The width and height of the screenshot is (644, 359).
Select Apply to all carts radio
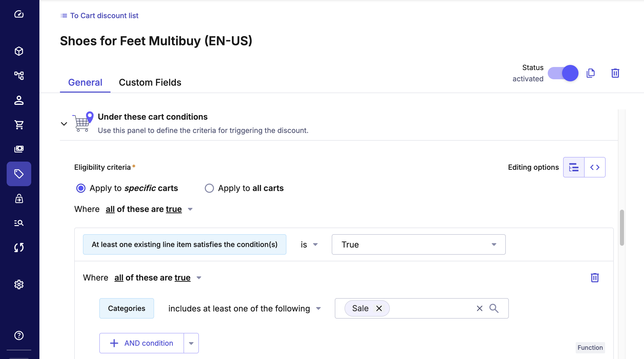point(209,188)
